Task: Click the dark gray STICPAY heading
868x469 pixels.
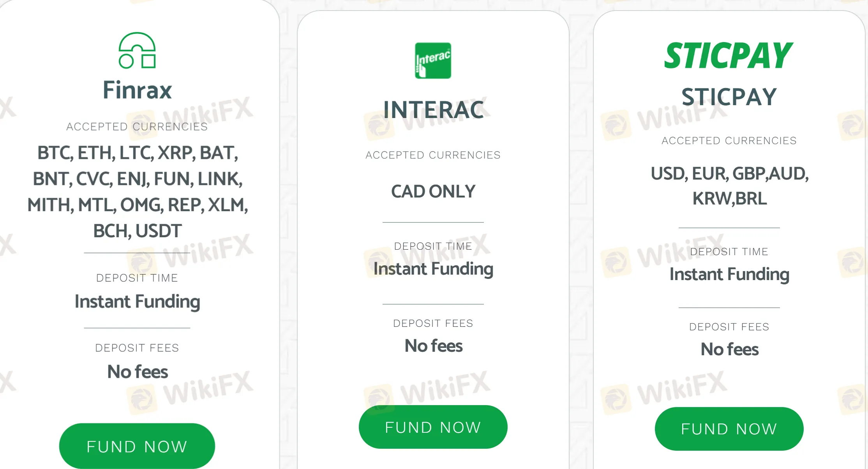Action: (729, 97)
